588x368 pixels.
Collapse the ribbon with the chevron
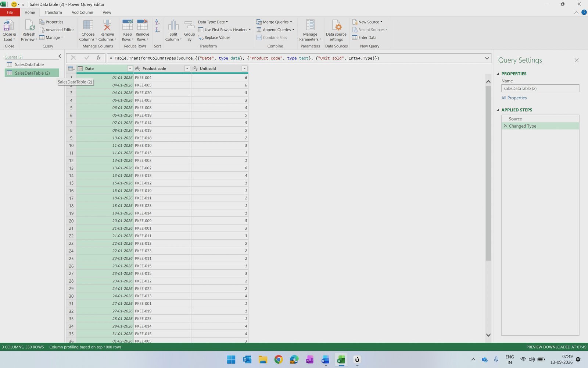(x=576, y=13)
